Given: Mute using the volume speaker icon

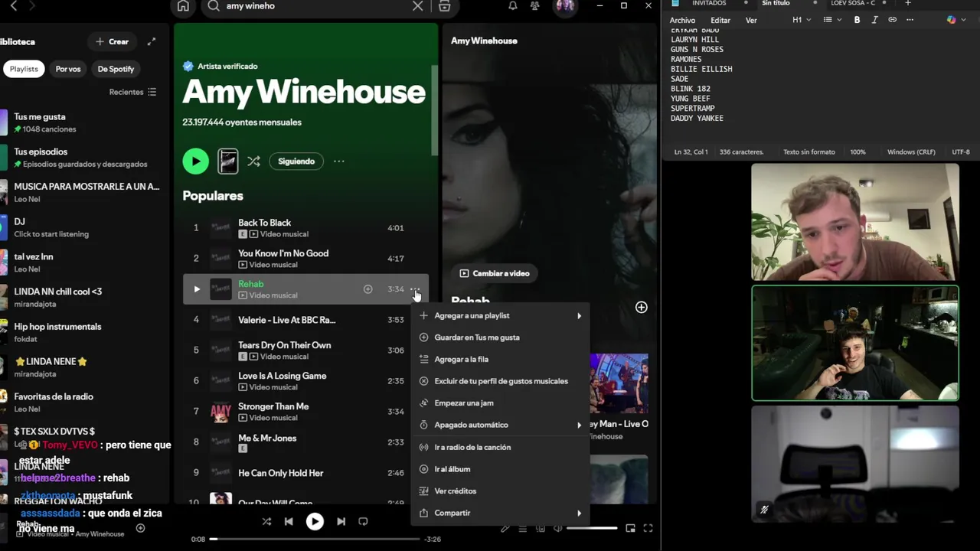Looking at the screenshot, I should tap(558, 528).
